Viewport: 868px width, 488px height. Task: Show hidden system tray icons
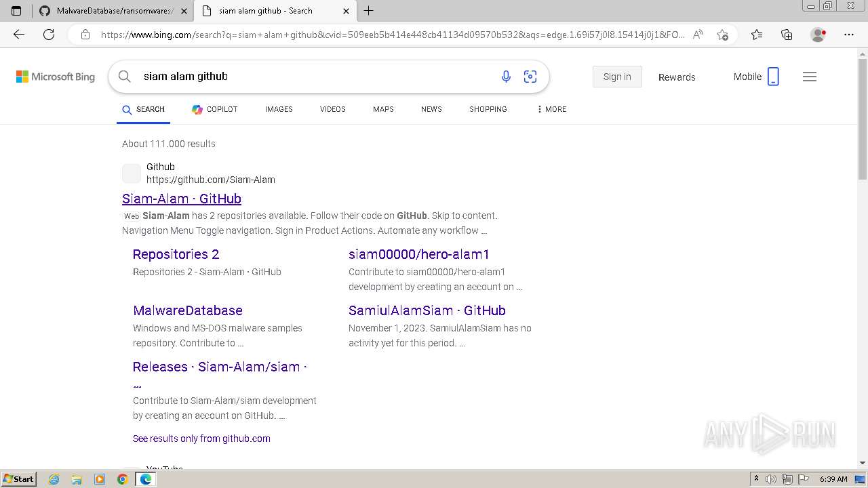756,479
